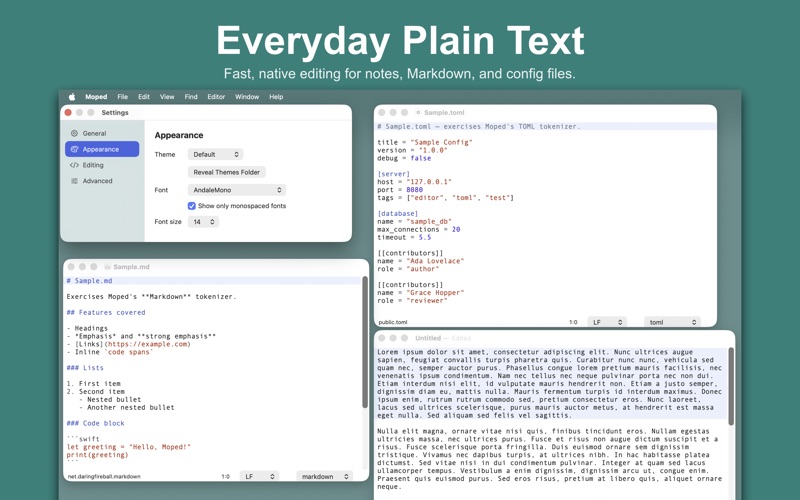Click the Appearance heading in Settings
The width and height of the screenshot is (800, 500).
tap(179, 135)
